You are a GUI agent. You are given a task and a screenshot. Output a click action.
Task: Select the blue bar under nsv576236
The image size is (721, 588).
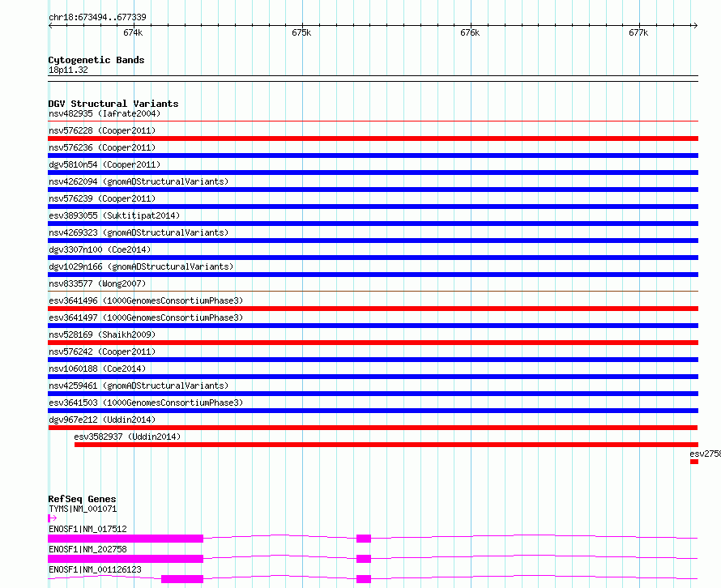[x=373, y=156]
